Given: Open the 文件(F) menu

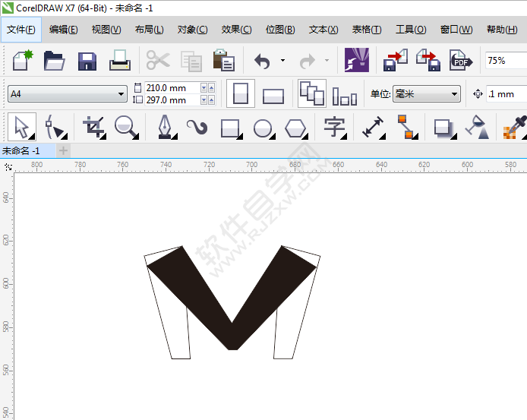Looking at the screenshot, I should pos(21,30).
